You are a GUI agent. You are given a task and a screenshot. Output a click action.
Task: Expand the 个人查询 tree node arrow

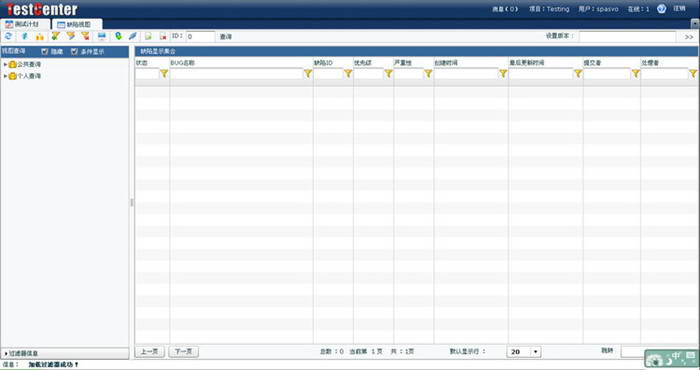(x=5, y=76)
